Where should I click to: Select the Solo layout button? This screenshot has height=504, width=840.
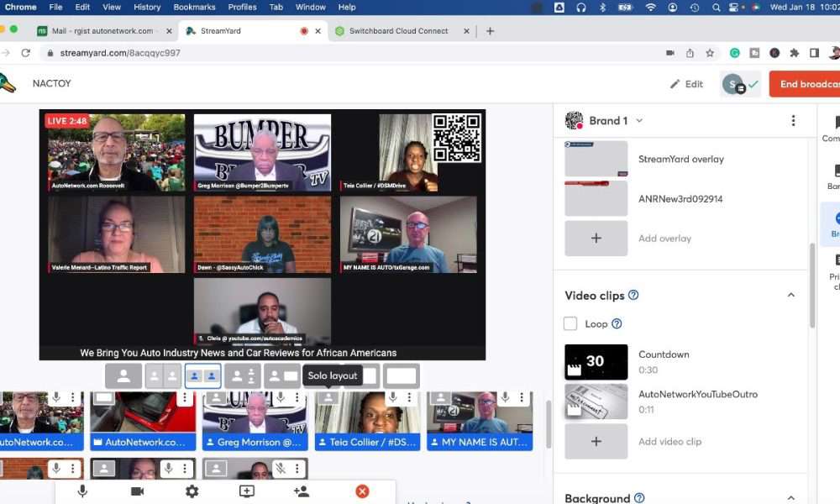123,376
